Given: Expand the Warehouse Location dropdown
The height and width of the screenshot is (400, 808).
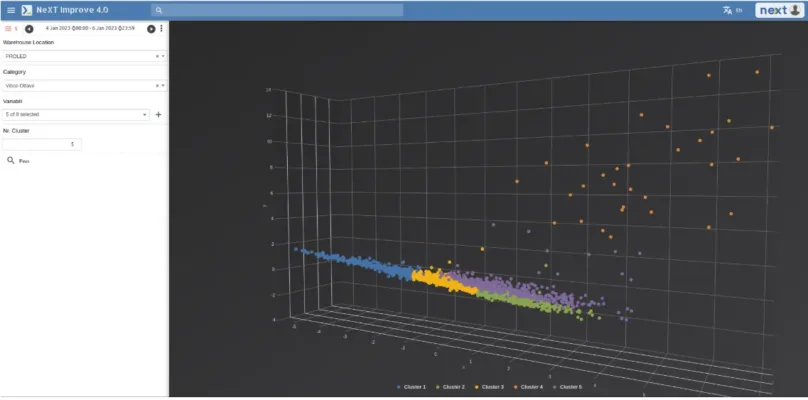Looking at the screenshot, I should coord(163,57).
